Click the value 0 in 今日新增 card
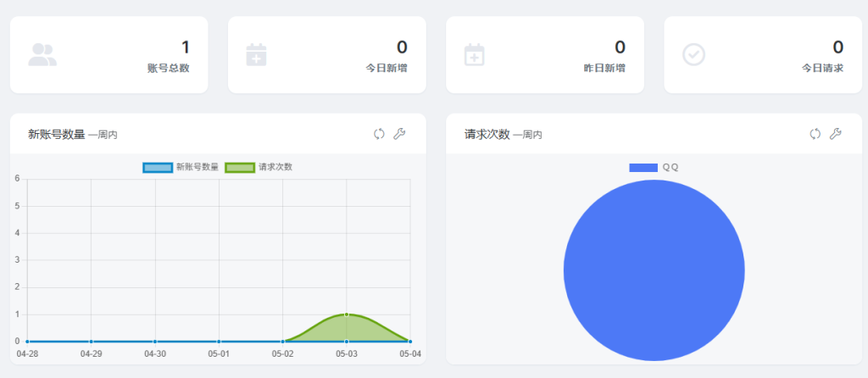Screen dimensions: 868x378 (x=403, y=47)
